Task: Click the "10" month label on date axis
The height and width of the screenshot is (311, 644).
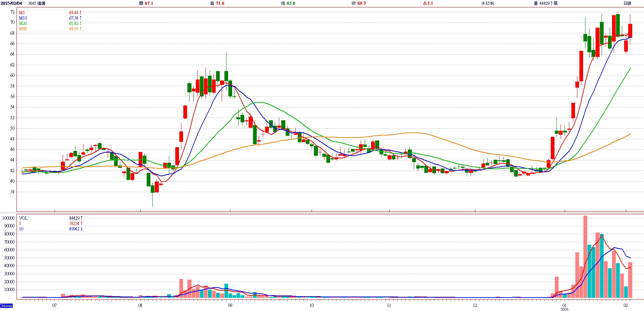Action: tap(312, 306)
